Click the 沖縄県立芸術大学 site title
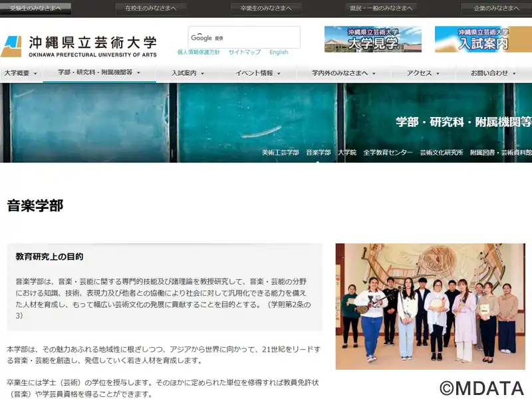This screenshot has height=399, width=532. [x=92, y=43]
